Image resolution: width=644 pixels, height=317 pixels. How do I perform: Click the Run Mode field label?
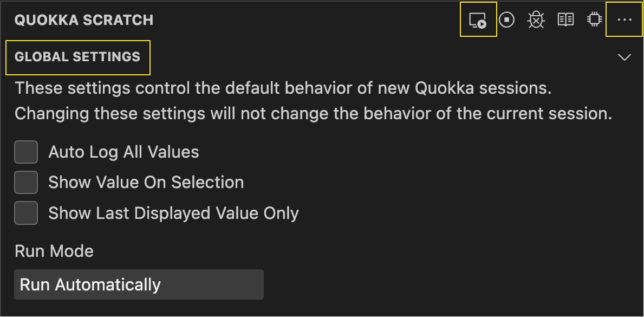54,251
